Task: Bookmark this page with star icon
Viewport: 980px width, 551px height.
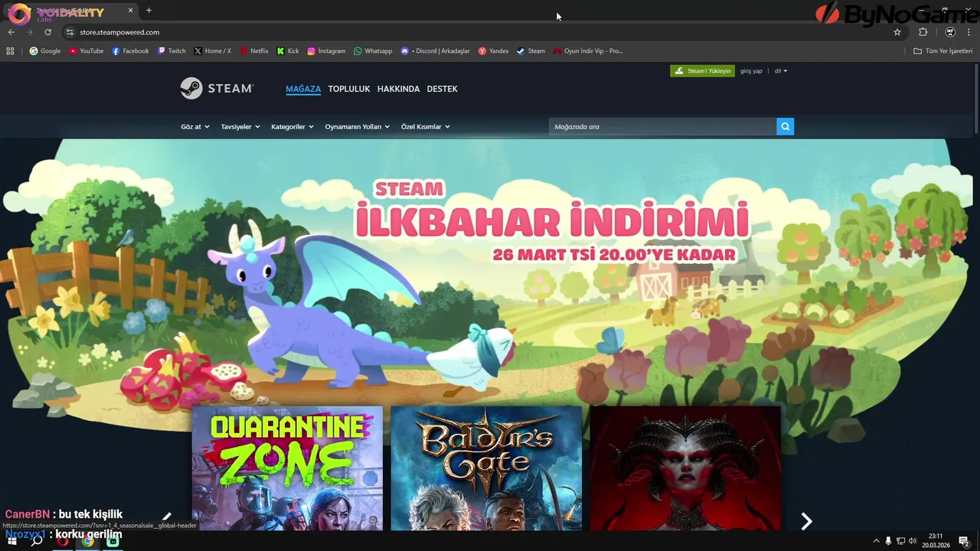Action: (897, 32)
